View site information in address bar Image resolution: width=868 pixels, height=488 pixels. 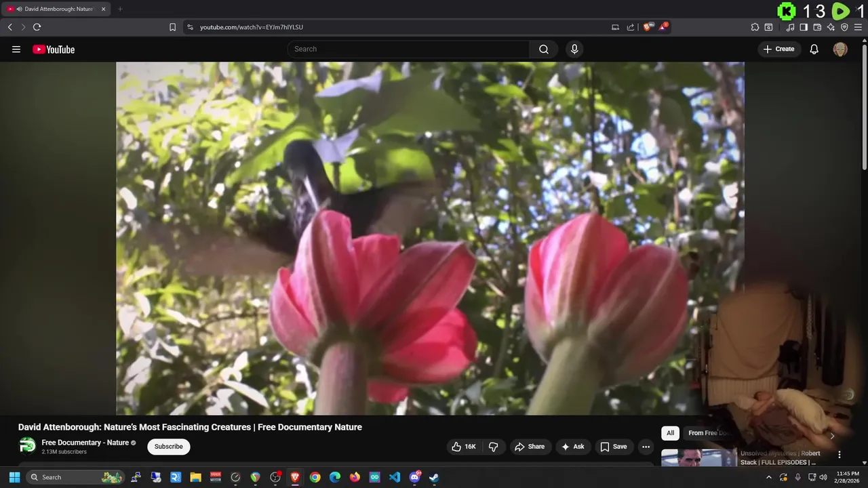[190, 27]
